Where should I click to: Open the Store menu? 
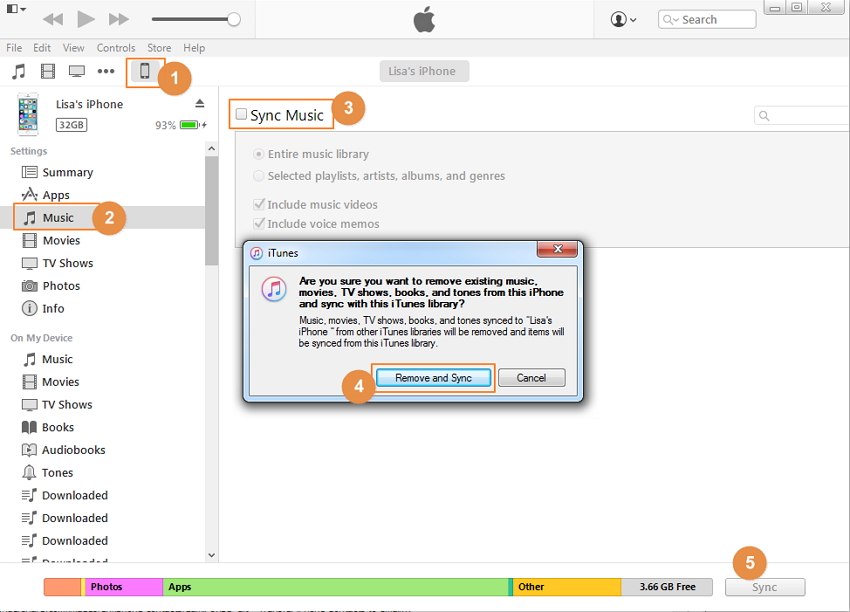coord(159,48)
